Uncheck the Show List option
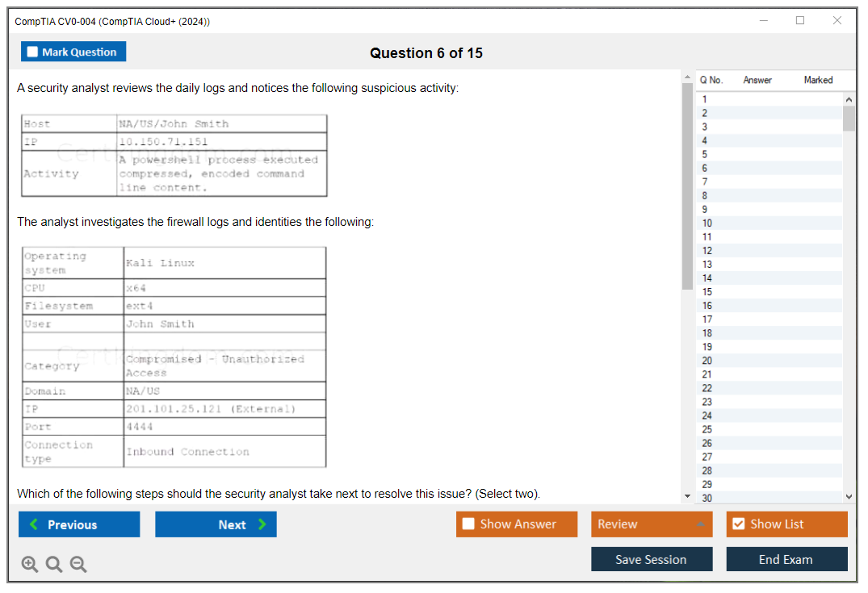868x593 pixels. 738,524
